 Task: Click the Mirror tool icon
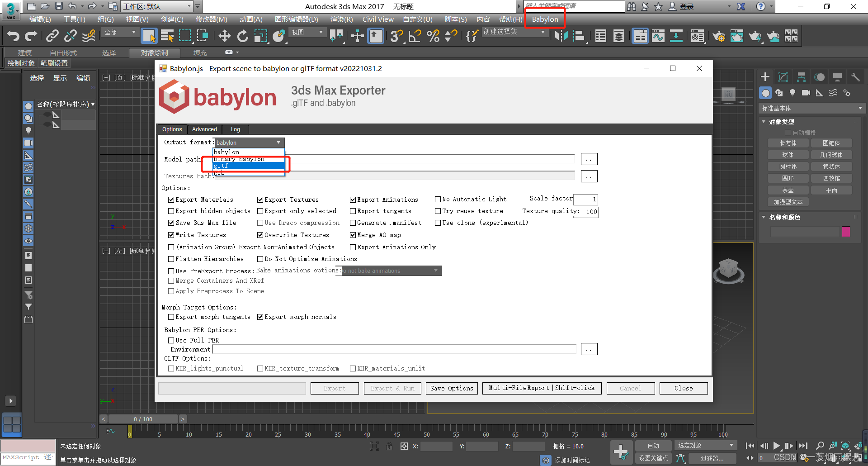pyautogui.click(x=561, y=36)
